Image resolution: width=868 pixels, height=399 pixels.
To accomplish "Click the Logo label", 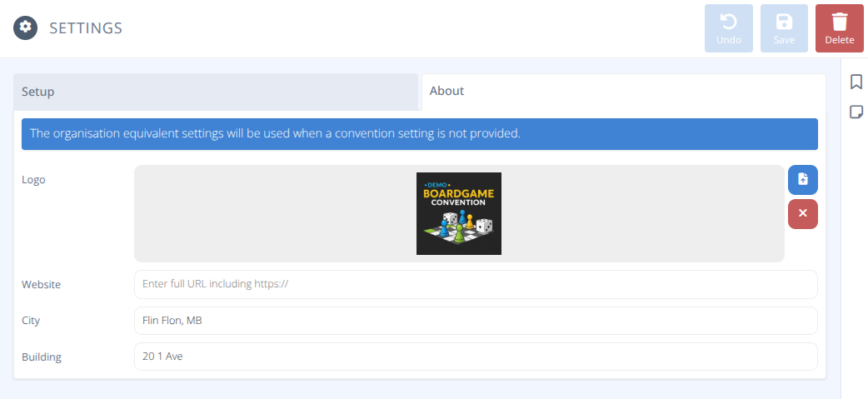I will [33, 180].
